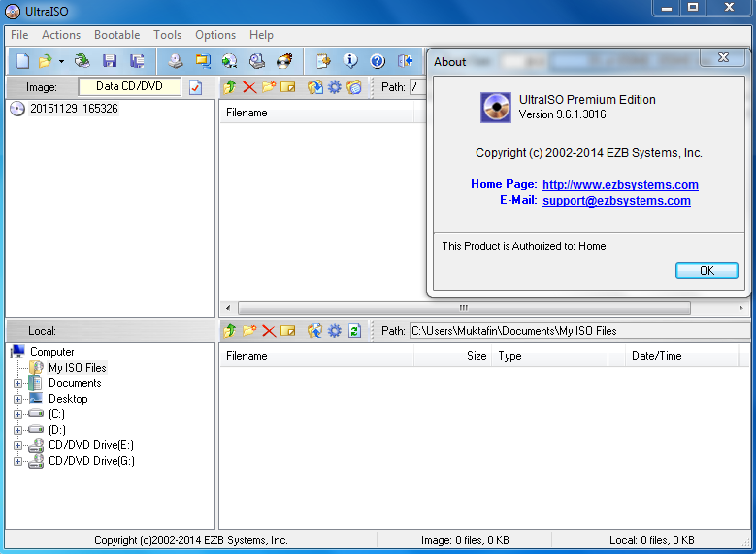Click the Register toolbar icon
Image resolution: width=756 pixels, height=554 pixels.
click(x=323, y=61)
